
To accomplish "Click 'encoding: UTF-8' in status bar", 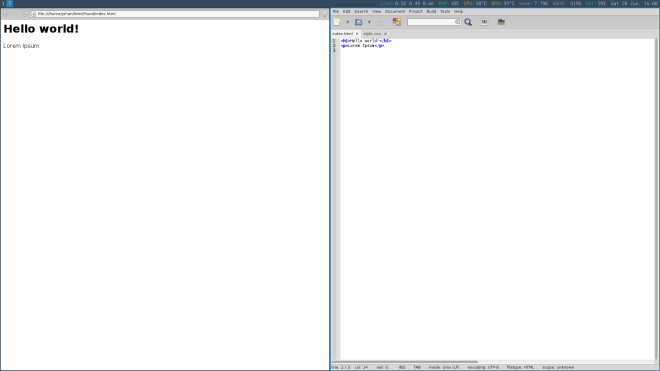I will coord(483,367).
